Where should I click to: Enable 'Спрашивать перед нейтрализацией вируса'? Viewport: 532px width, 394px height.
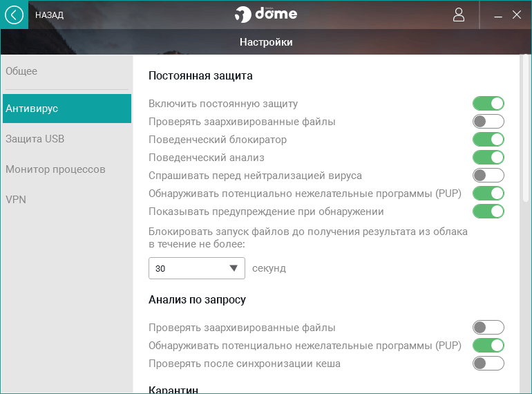tap(488, 176)
